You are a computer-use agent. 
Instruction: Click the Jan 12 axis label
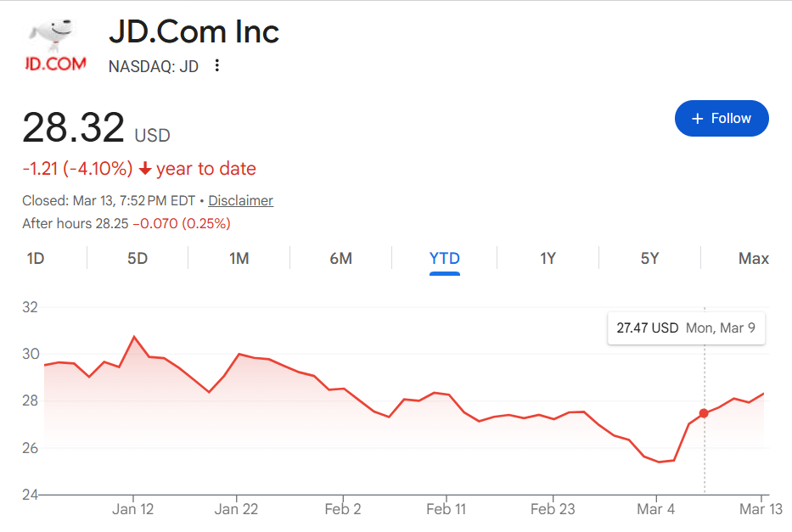coord(133,509)
